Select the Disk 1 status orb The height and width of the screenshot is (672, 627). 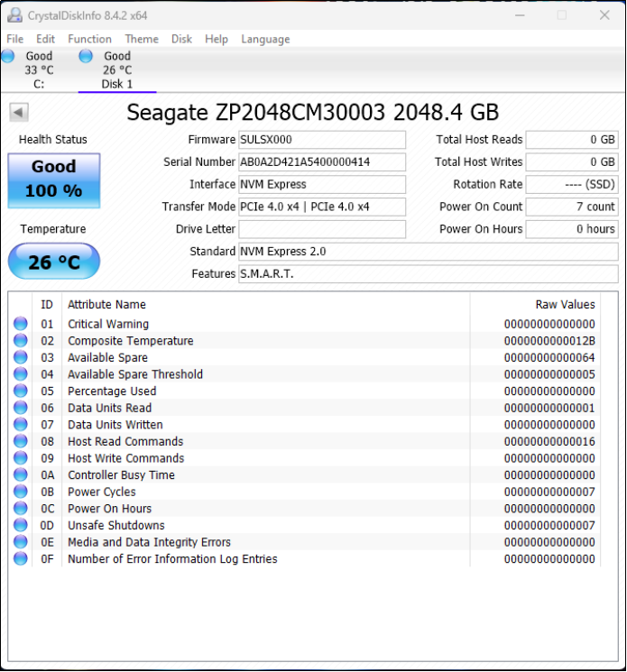click(86, 56)
